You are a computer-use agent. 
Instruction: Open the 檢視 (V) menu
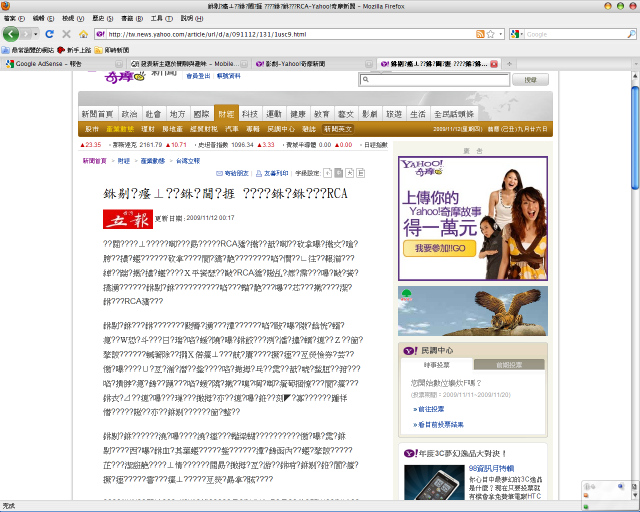[73, 18]
